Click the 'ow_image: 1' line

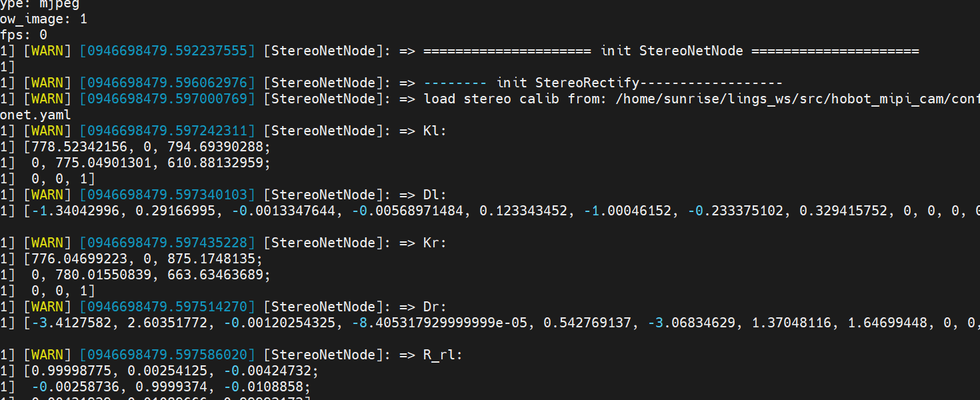pyautogui.click(x=43, y=19)
